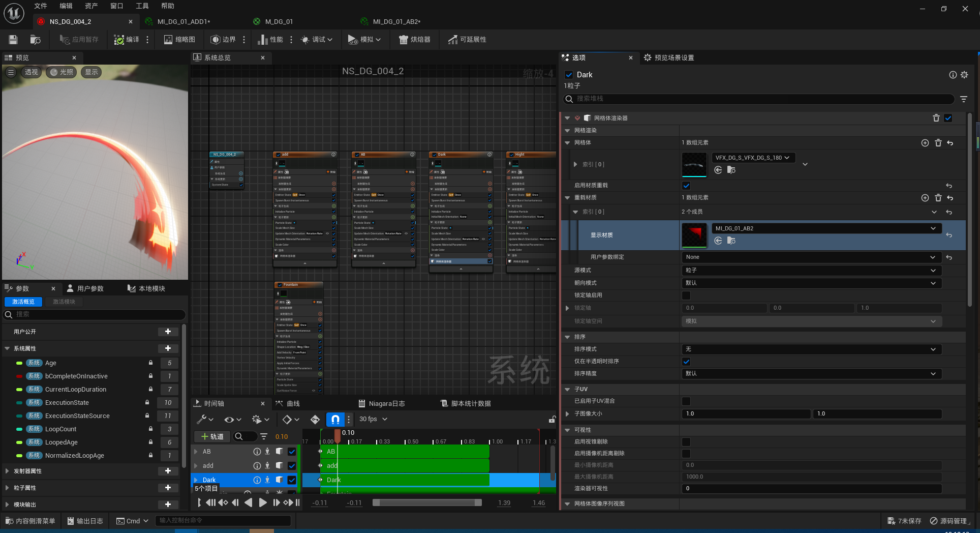This screenshot has height=533, width=980.
Task: Expand the 发射器属性 section
Action: pyautogui.click(x=7, y=471)
